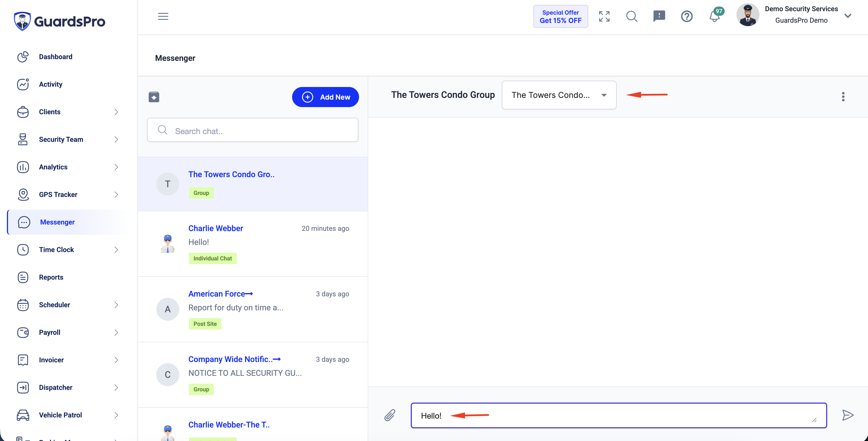Click the Vehicle Patrol car icon
The height and width of the screenshot is (441, 868).
point(23,415)
